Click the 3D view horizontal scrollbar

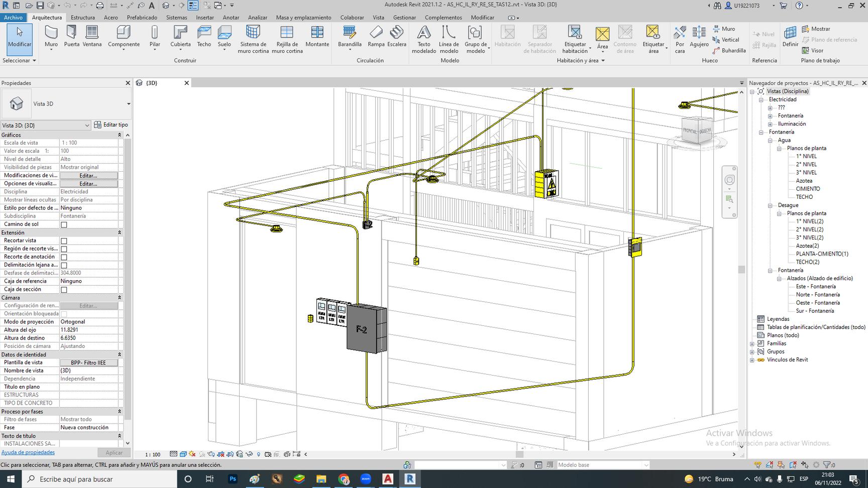519,454
